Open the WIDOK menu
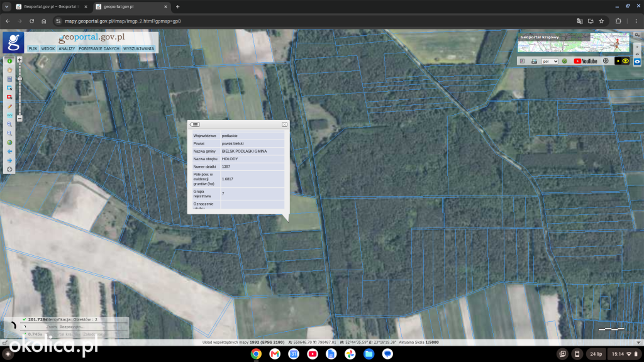The image size is (644, 362). [48, 48]
